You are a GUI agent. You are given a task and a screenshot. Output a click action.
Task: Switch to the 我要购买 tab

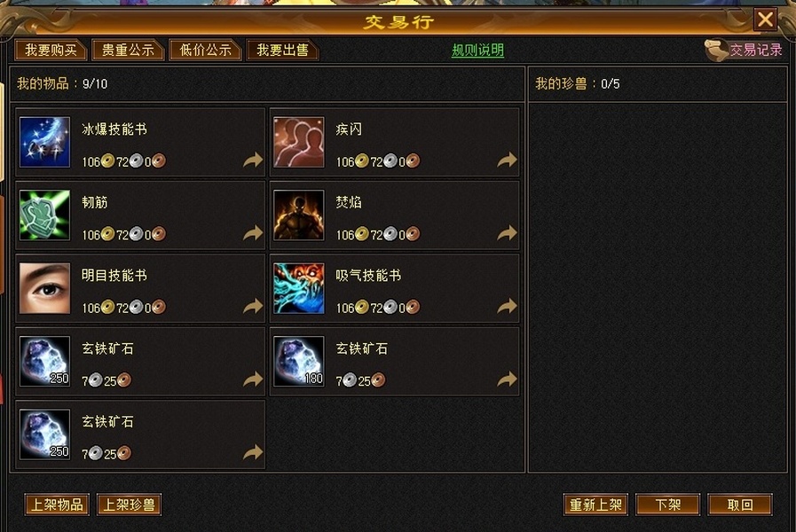51,50
